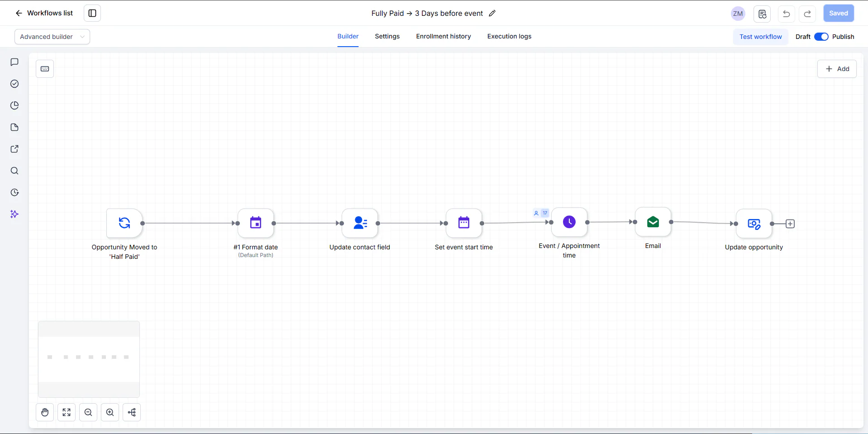Screen dimensions: 868x434
Task: Open external link icon in sidebar
Action: pos(14,149)
